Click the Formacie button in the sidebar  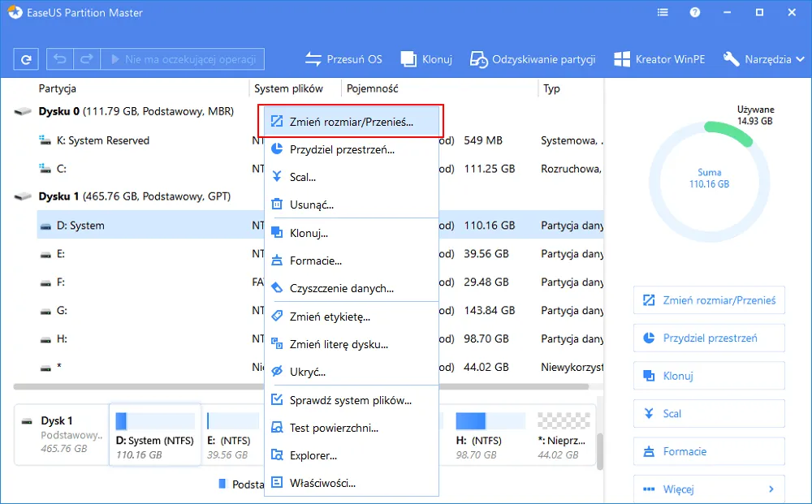tap(708, 451)
